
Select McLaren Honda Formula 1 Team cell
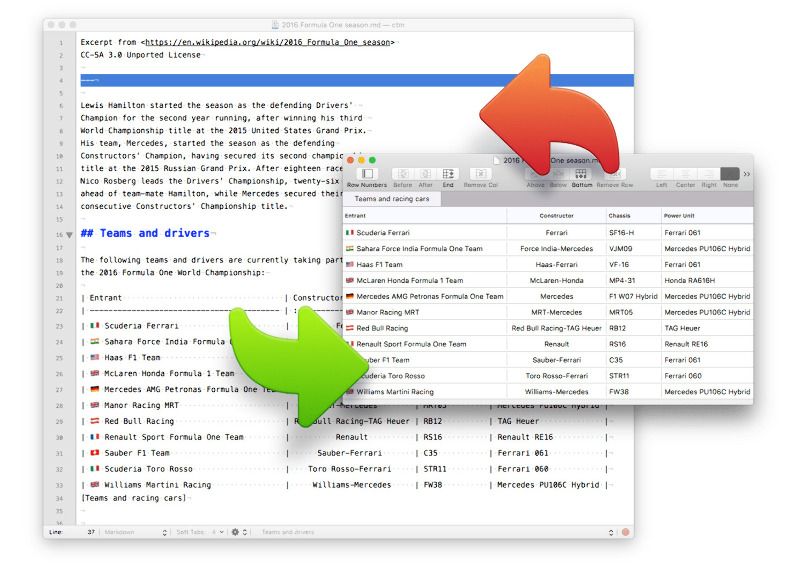click(425, 280)
